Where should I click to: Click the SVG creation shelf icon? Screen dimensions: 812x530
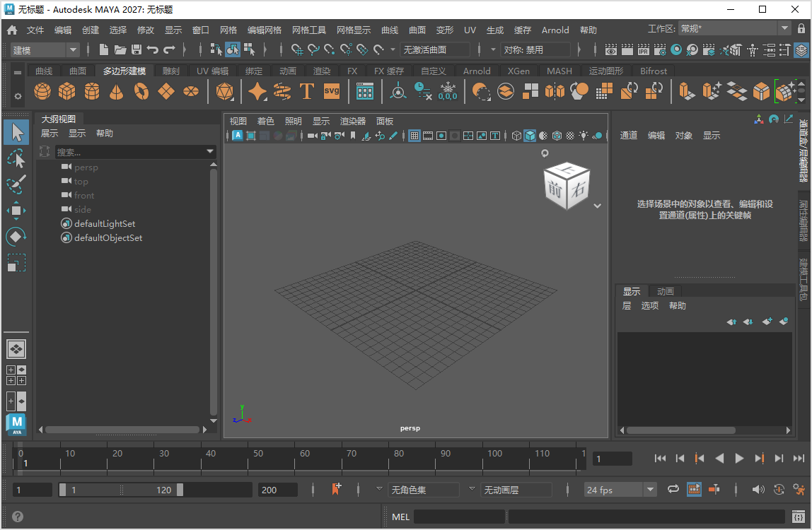tap(330, 91)
